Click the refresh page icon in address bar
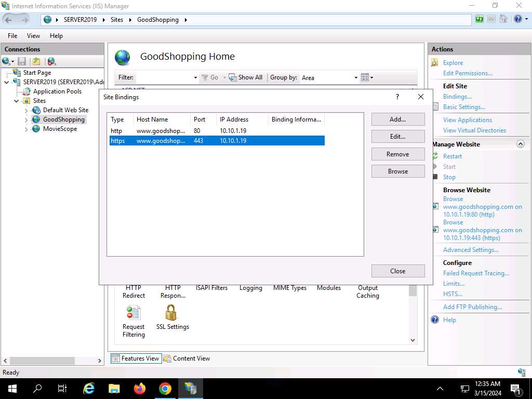This screenshot has width=532, height=399. click(479, 19)
